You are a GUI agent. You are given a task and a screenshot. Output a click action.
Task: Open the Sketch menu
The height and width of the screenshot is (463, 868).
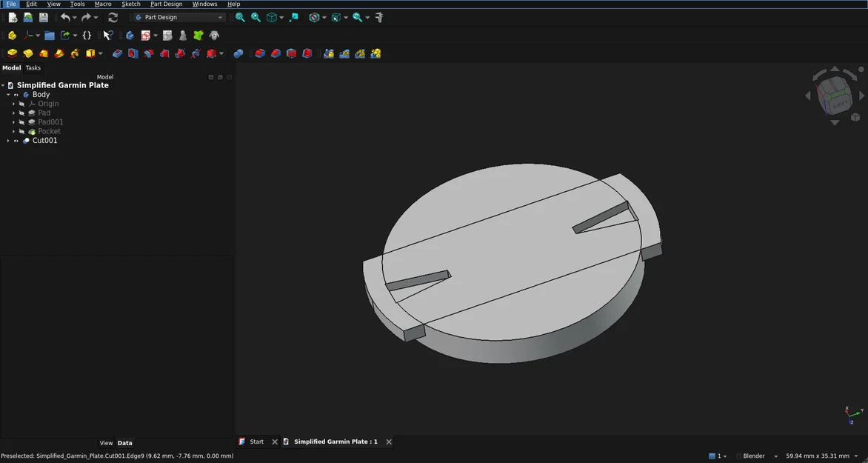(130, 4)
